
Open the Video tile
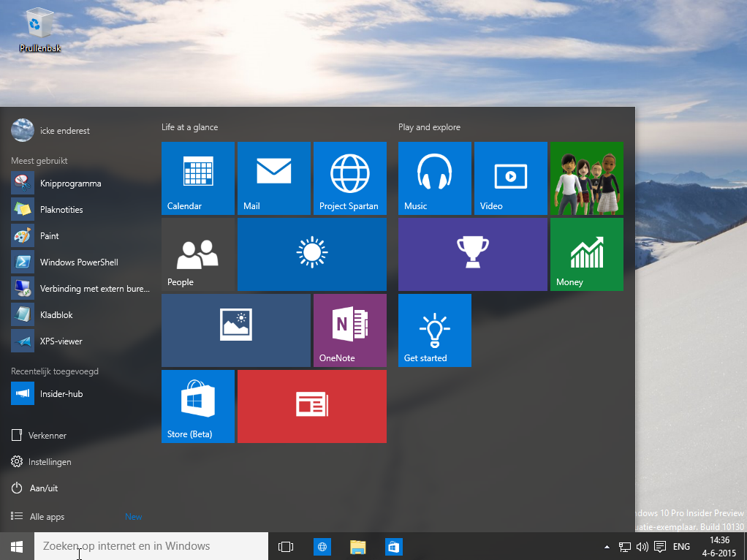click(x=510, y=178)
